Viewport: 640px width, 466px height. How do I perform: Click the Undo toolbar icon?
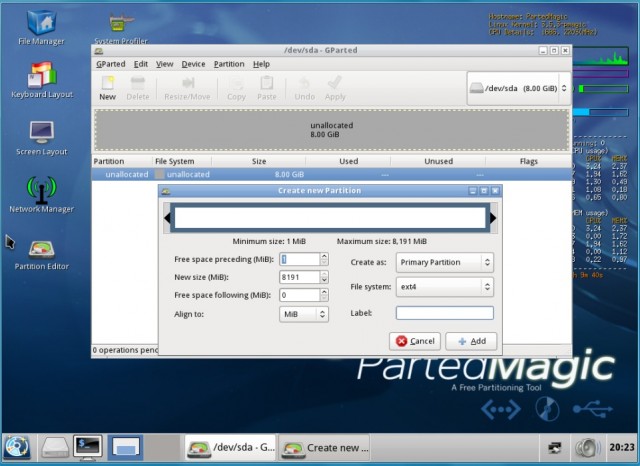[304, 88]
